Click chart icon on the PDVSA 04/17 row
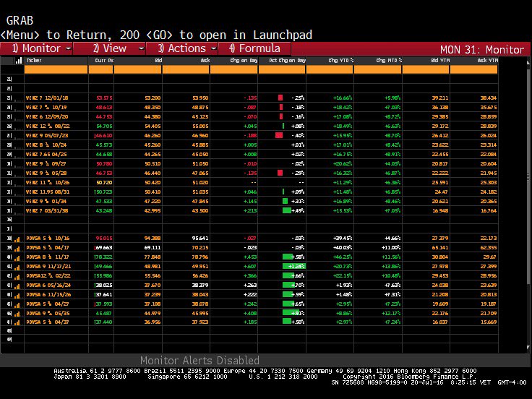This screenshot has width=532, height=399. 17,249
